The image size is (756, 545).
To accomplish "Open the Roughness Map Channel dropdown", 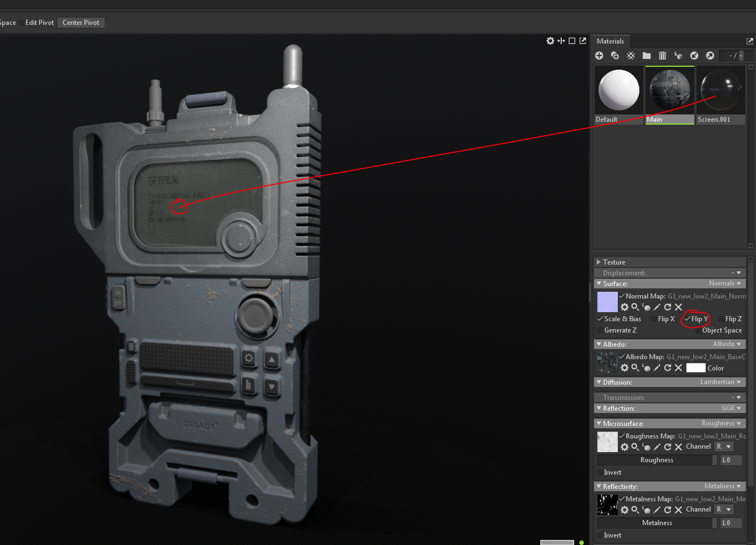I will 724,446.
